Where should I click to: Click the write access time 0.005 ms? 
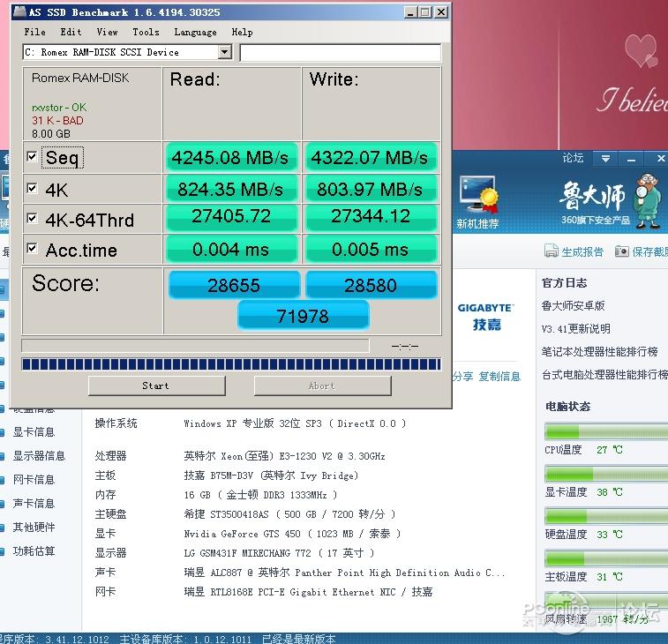370,249
